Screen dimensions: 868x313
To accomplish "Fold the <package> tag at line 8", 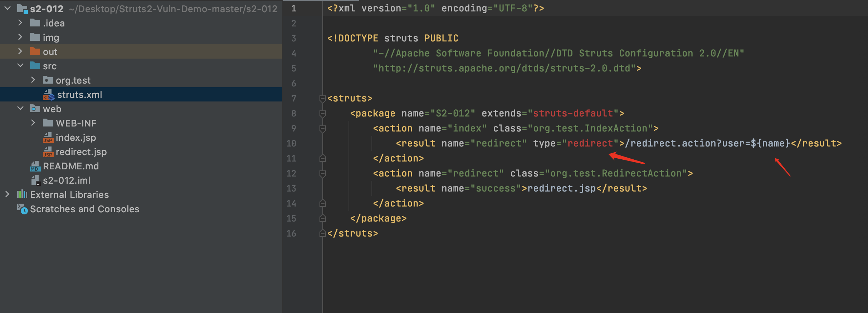I will tap(322, 114).
